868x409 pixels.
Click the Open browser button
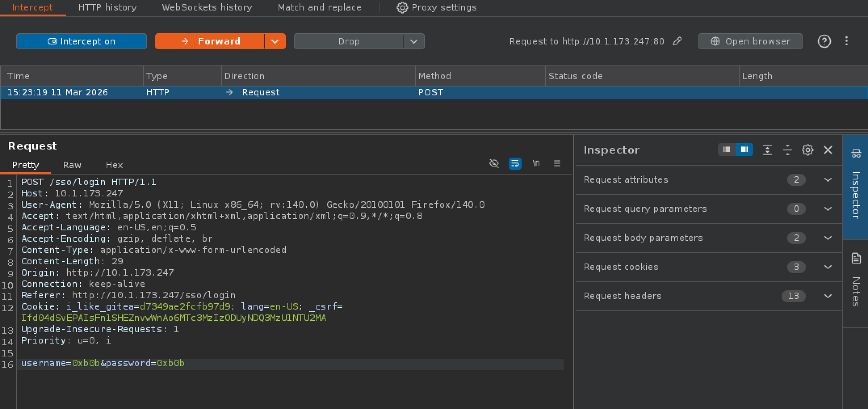click(x=750, y=41)
